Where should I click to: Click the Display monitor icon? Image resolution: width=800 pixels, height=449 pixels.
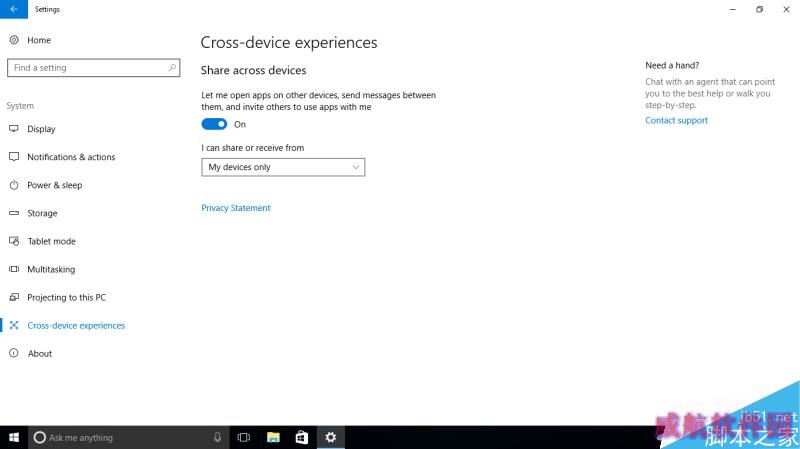coord(14,129)
